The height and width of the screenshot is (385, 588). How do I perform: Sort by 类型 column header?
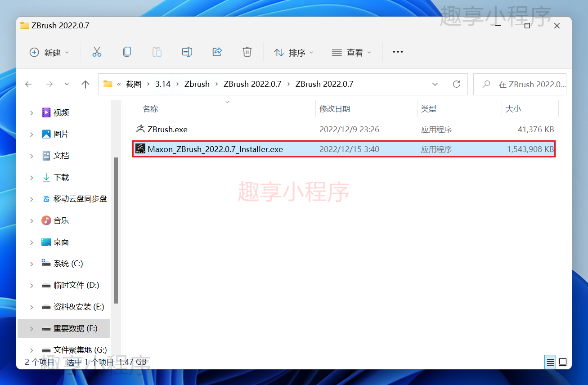click(x=429, y=109)
